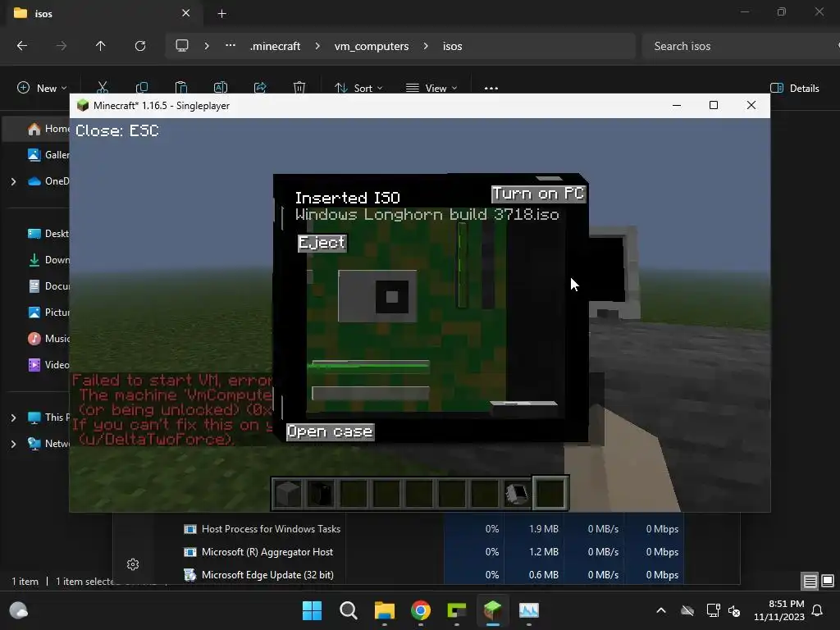Viewport: 840px width, 630px height.
Task: Click the Delete trash icon
Action: click(299, 87)
